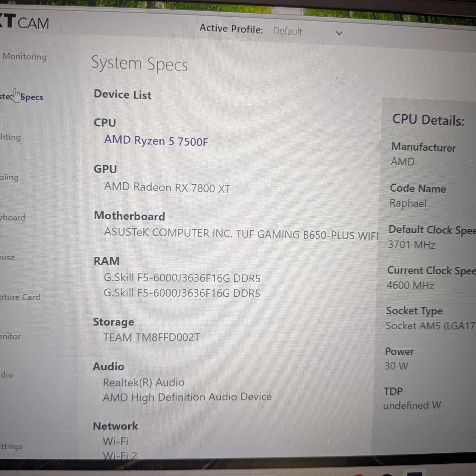
Task: Select the System Specs sidebar item
Action: [22, 97]
